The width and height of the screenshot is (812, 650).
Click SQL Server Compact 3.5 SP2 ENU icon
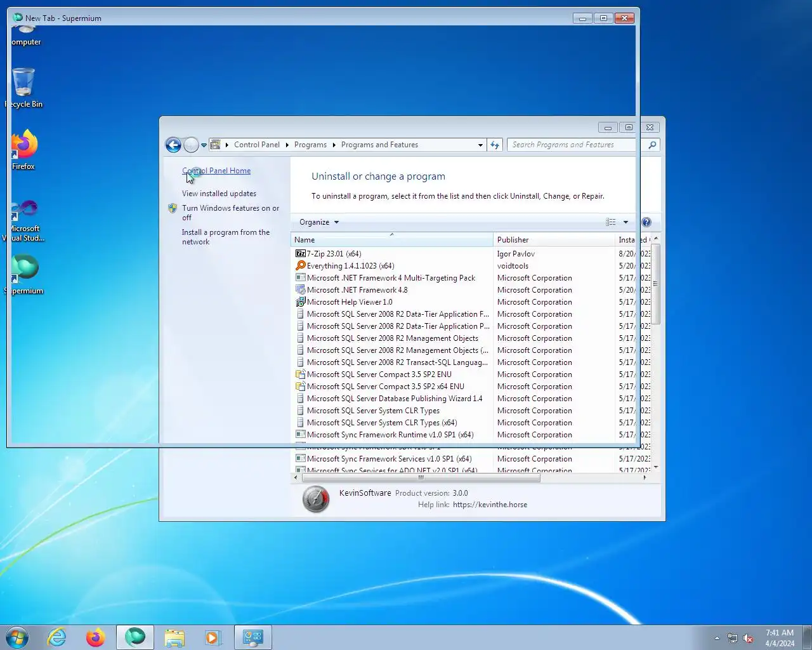[301, 374]
